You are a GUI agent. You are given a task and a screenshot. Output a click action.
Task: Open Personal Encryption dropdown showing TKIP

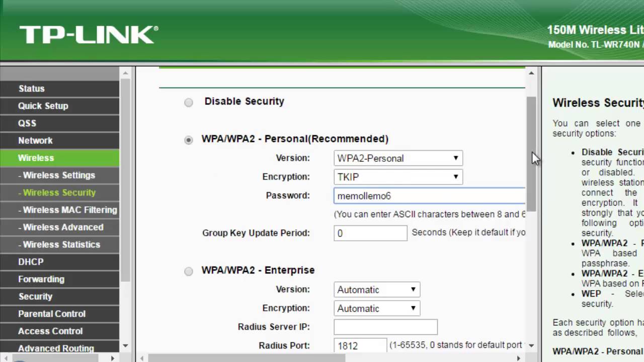398,177
